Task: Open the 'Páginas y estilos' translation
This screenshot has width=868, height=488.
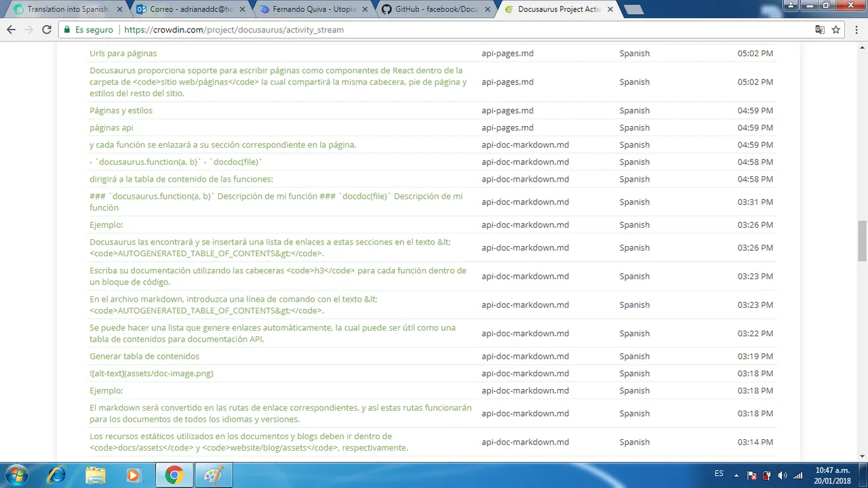Action: click(121, 110)
